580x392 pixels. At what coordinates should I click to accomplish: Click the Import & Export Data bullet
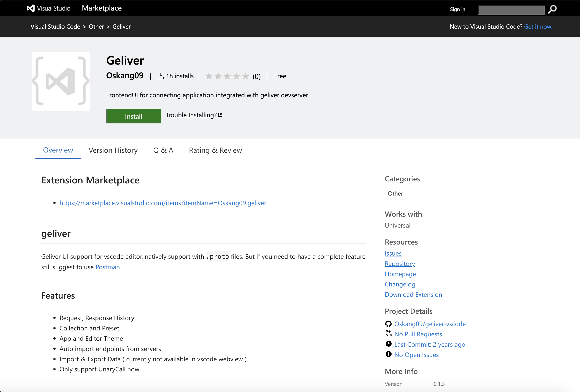tap(153, 359)
